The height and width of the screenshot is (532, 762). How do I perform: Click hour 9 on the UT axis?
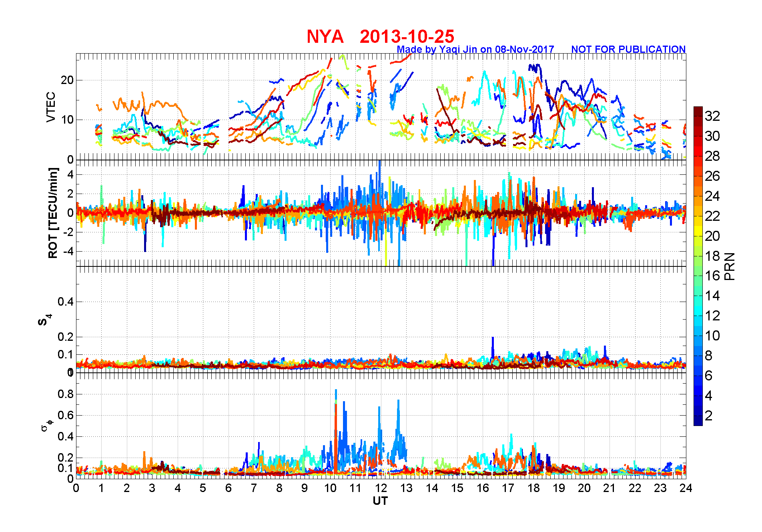pyautogui.click(x=305, y=488)
